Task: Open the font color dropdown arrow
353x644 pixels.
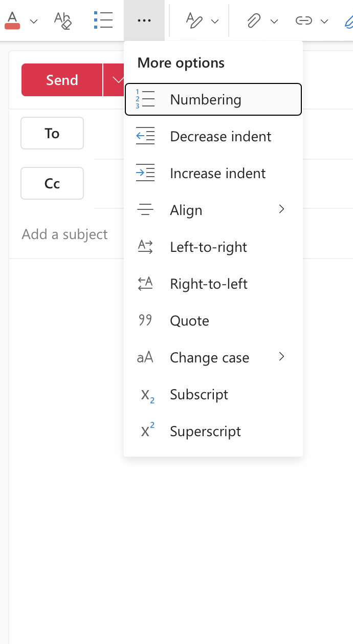Action: coord(34,21)
